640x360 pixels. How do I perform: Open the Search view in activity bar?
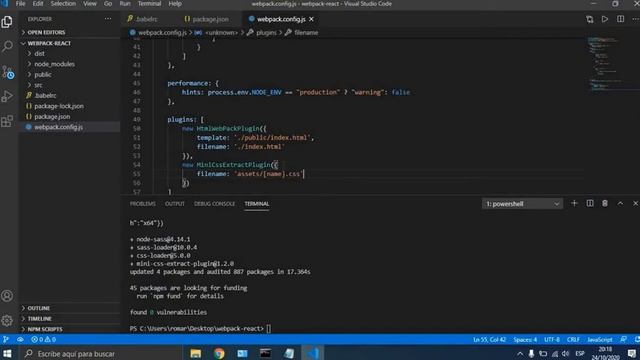(x=7, y=46)
